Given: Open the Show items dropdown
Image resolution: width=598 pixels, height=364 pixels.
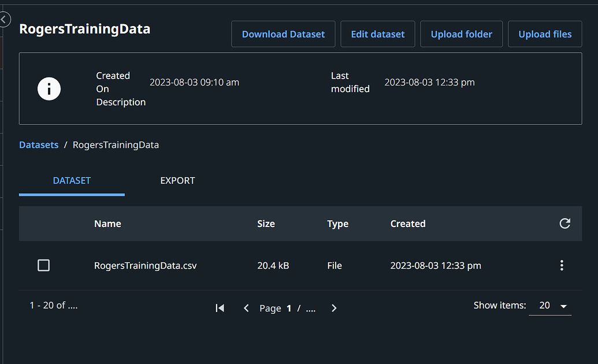Looking at the screenshot, I should (550, 306).
